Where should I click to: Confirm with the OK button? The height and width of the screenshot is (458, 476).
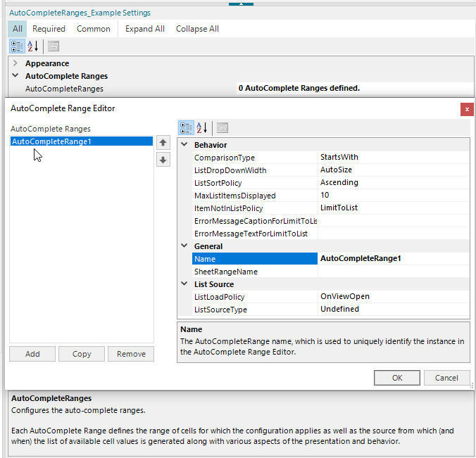[397, 378]
